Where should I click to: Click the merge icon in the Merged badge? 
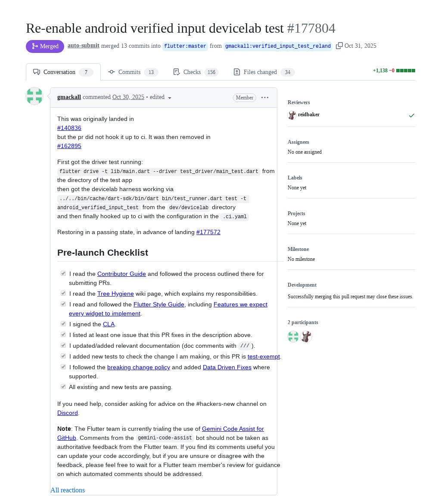[x=35, y=46]
